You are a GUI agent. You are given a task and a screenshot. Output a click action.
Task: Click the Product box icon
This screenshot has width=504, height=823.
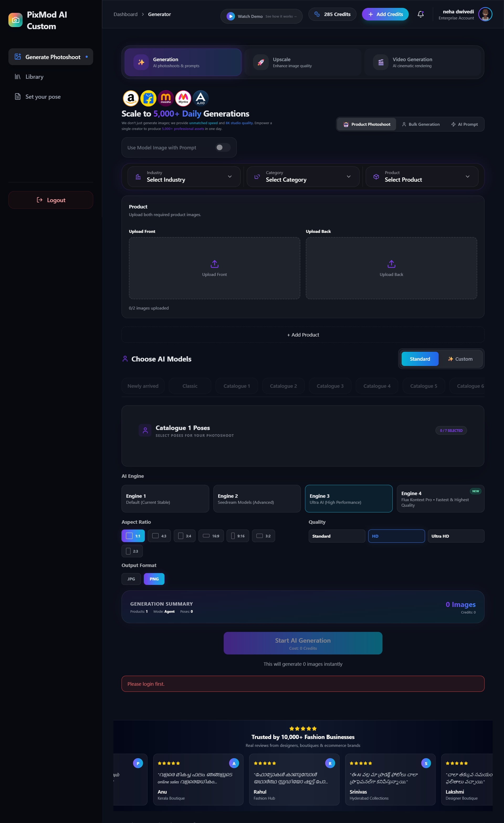tap(376, 177)
